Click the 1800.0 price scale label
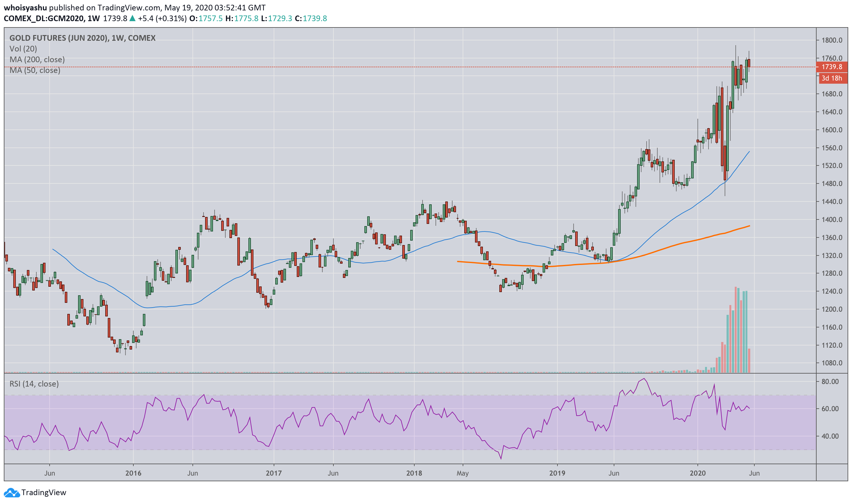 [831, 40]
